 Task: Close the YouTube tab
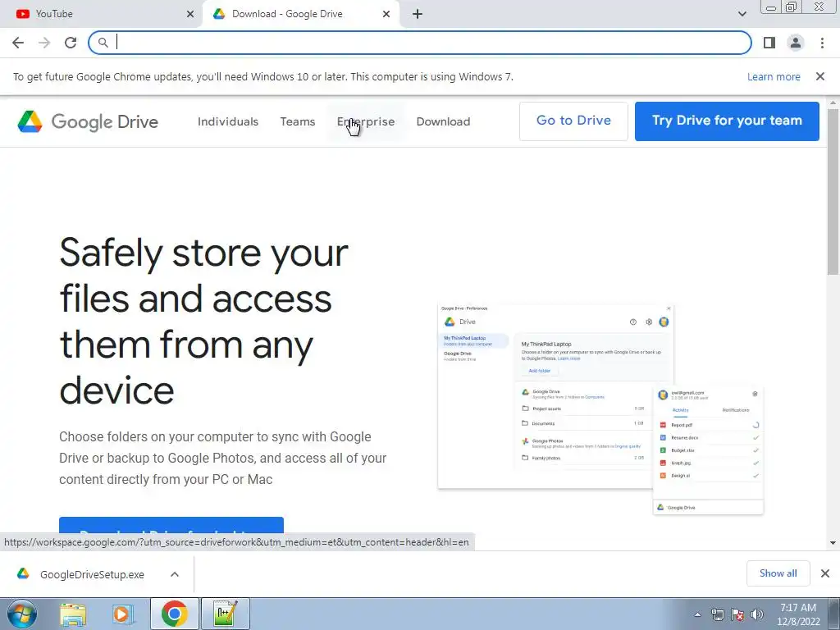coord(190,14)
